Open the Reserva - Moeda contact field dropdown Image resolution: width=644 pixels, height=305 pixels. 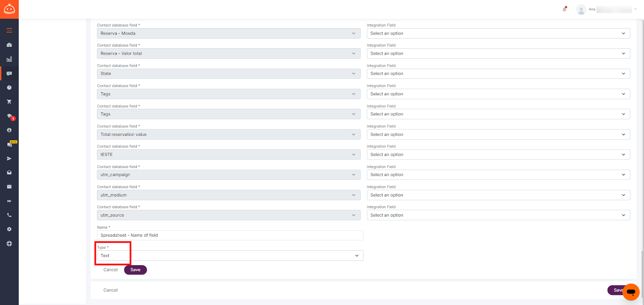click(x=229, y=33)
